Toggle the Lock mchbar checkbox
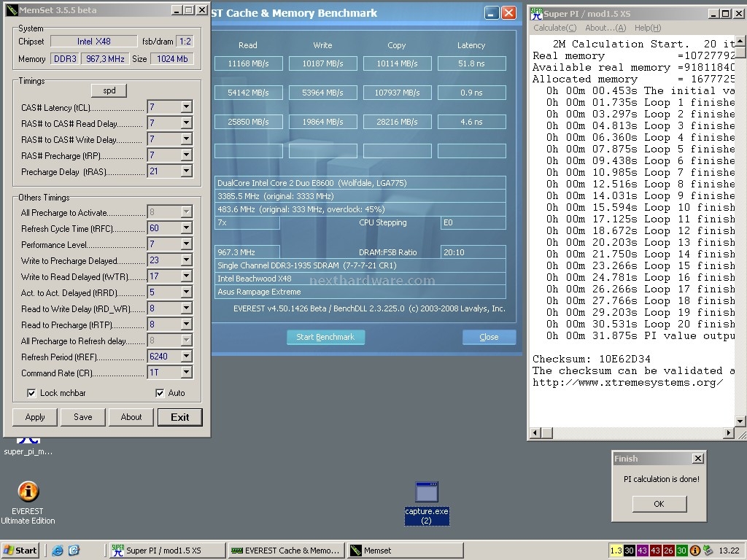747x560 pixels. coord(31,393)
